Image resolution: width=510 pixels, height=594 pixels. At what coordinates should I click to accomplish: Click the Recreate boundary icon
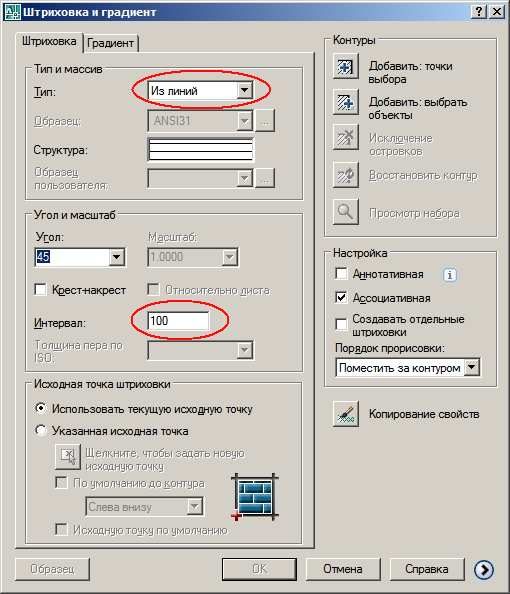[x=345, y=174]
